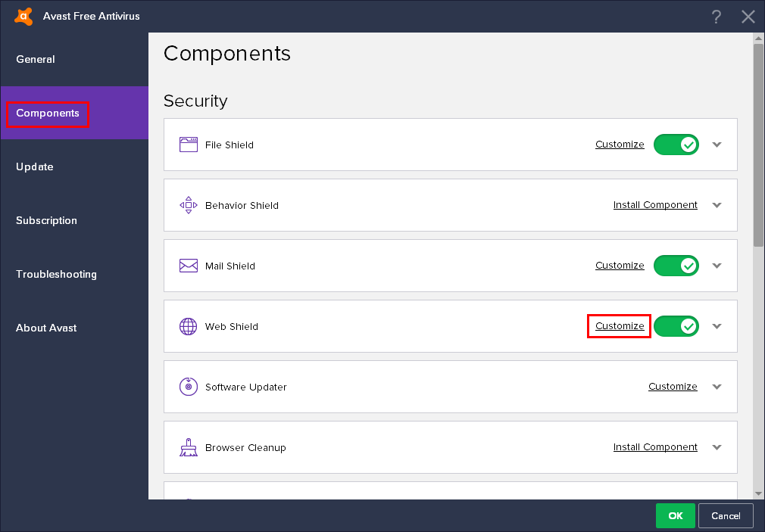Image resolution: width=765 pixels, height=532 pixels.
Task: Click the Mail Shield envelope icon
Action: pos(189,266)
